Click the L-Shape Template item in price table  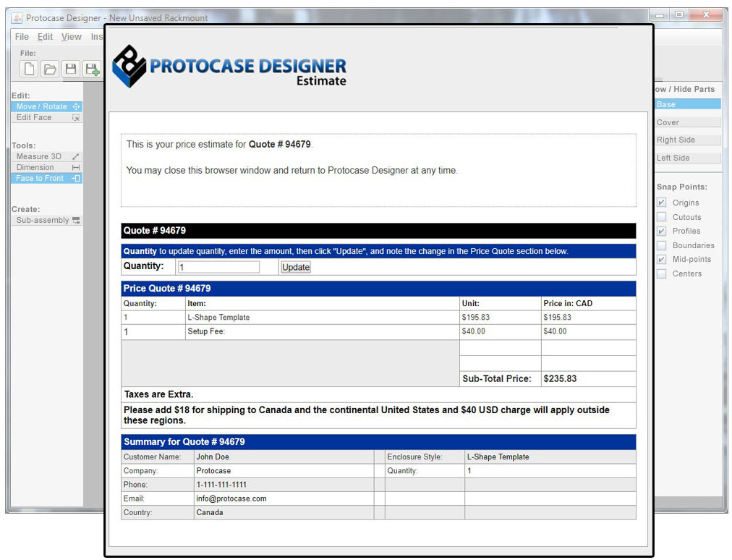tap(218, 318)
